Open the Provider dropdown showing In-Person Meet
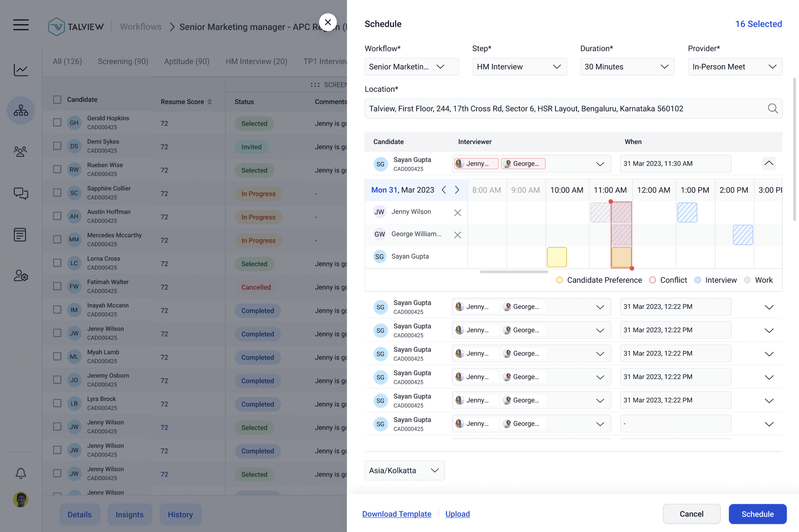 click(x=735, y=66)
